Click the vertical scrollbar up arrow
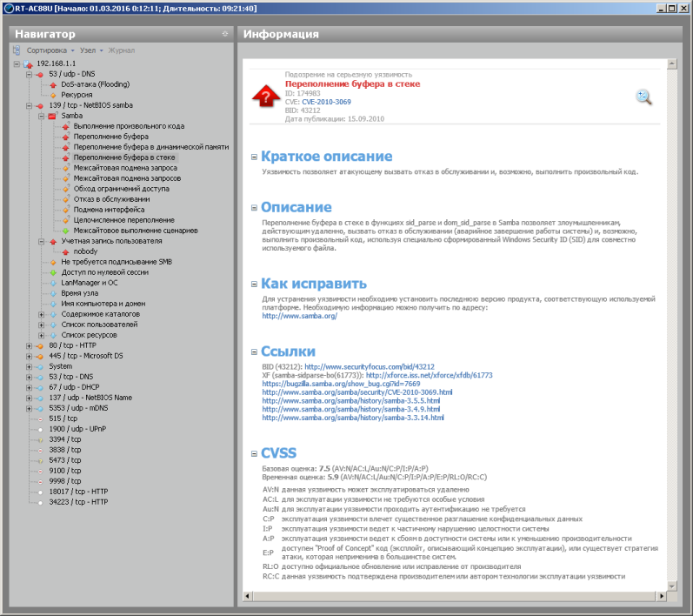Image resolution: width=693 pixels, height=616 pixels. point(672,64)
